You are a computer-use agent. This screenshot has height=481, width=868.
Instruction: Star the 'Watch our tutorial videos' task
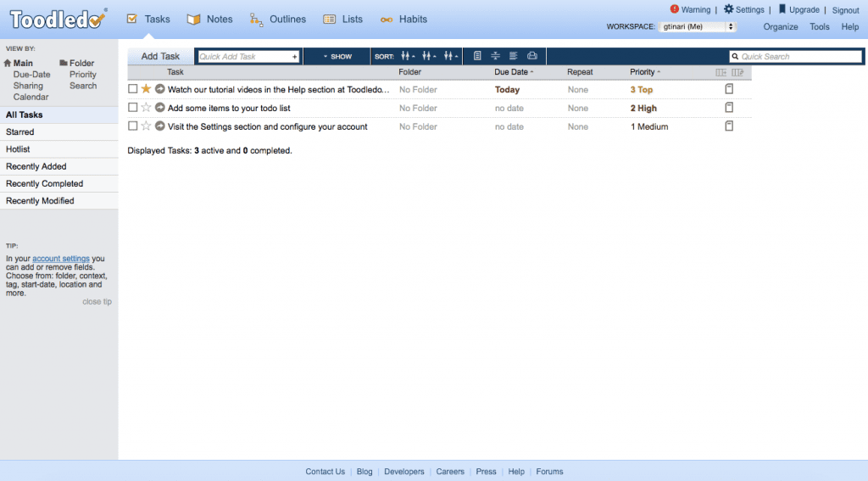coord(146,89)
